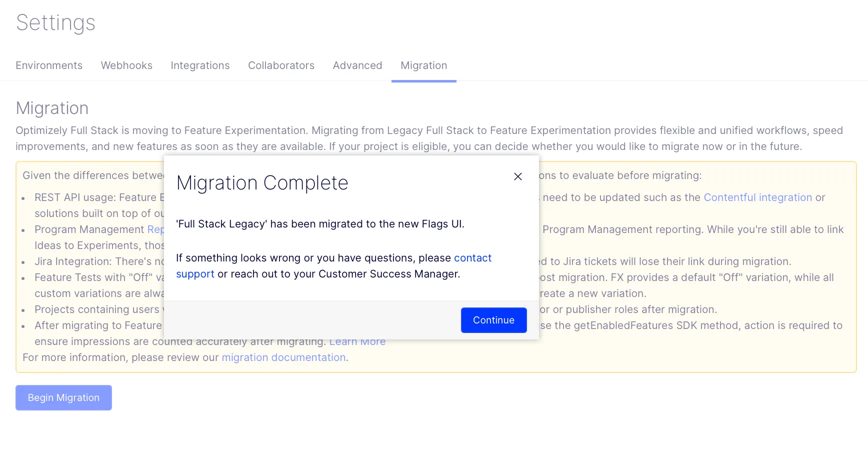Click the Continue button
Screen dimensions: 868x458
493,320
